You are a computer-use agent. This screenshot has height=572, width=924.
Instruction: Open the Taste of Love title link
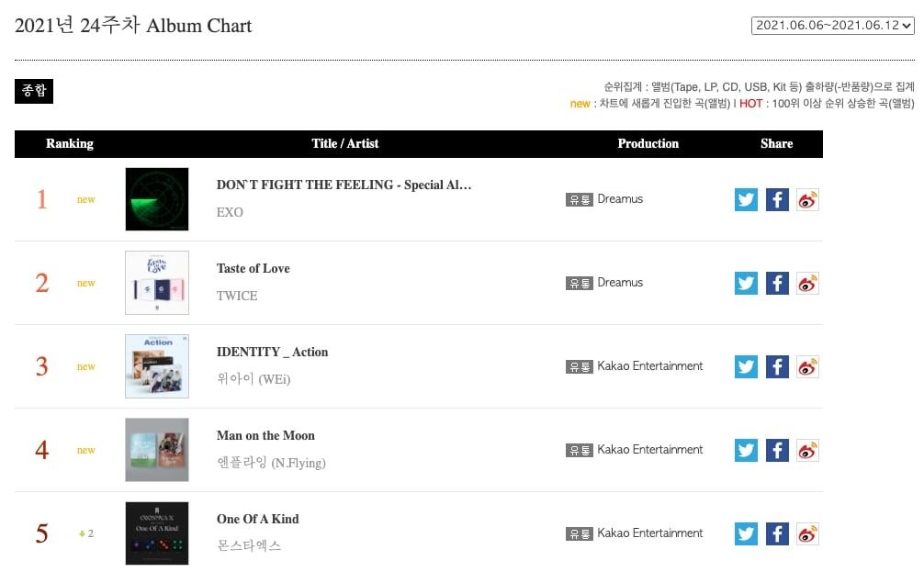coord(253,268)
